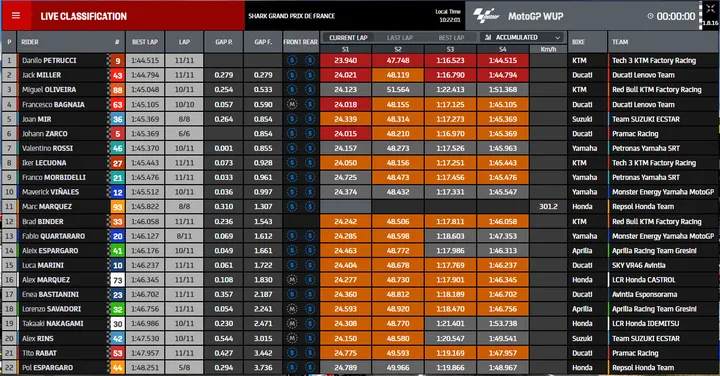Click rider number 9 badge

pos(118,60)
